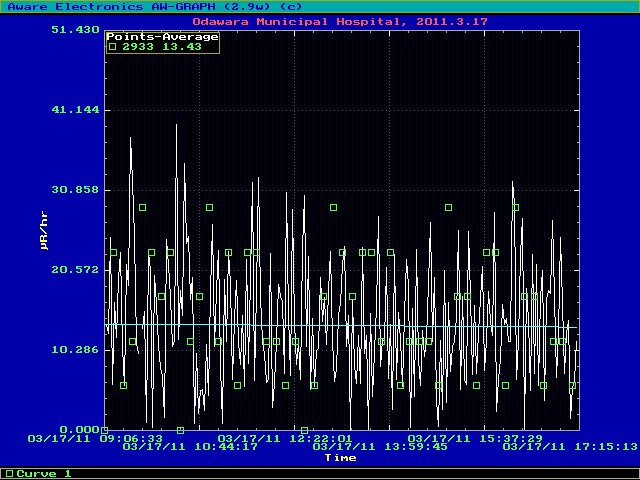The image size is (640, 480).
Task: Click the Points-Average legend header
Action: 162,37
